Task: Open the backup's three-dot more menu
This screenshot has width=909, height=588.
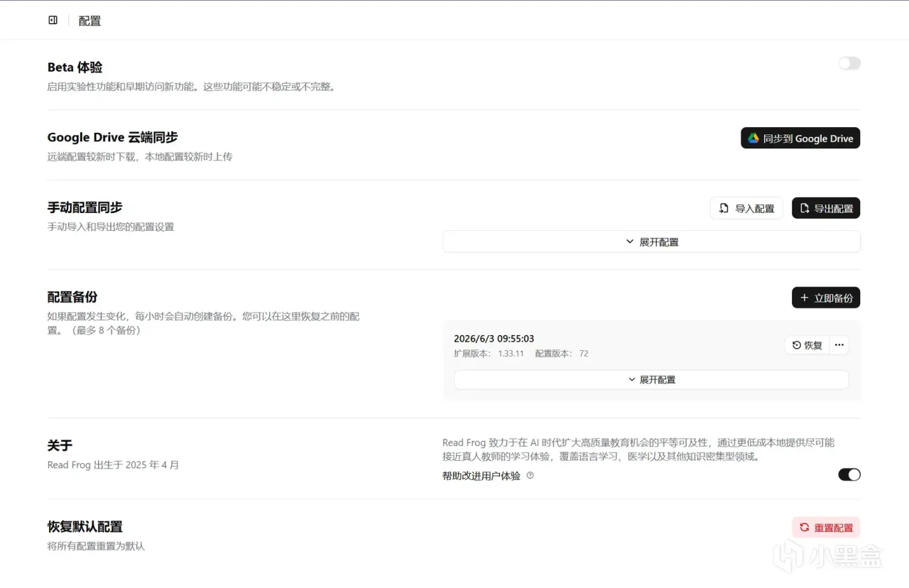Action: click(839, 345)
